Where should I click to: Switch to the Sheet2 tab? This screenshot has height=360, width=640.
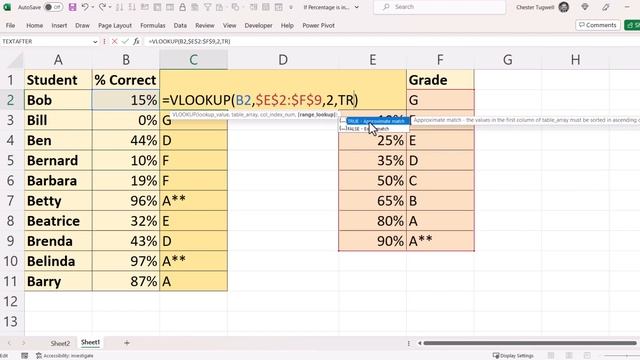[60, 343]
